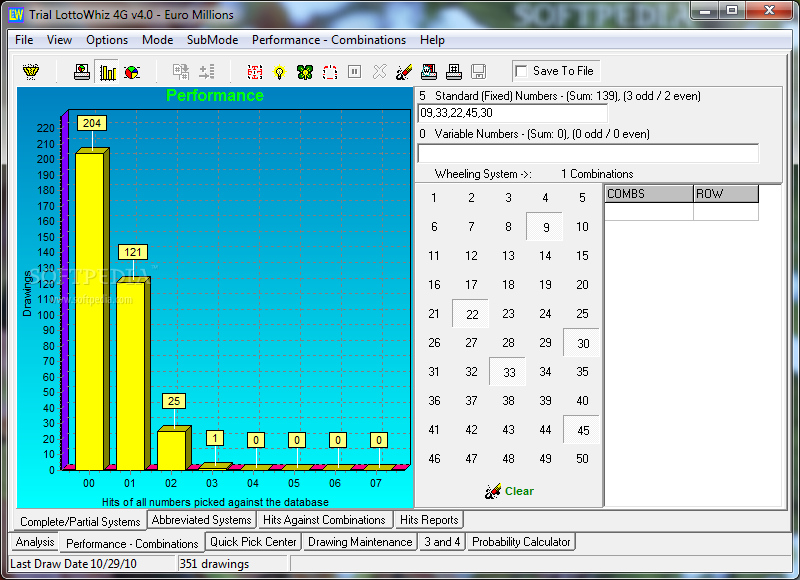Click the pause icon in toolbar
Screen dimensions: 800x580
[354, 71]
